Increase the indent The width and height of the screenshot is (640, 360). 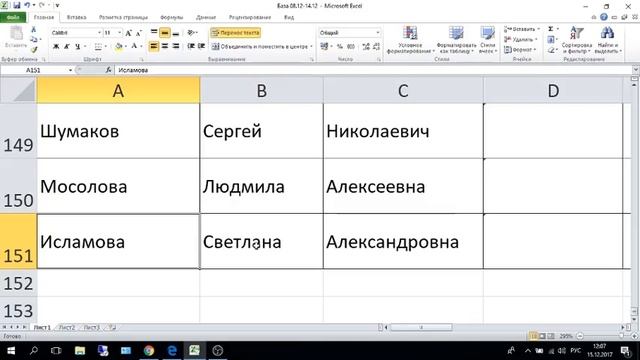pos(201,46)
